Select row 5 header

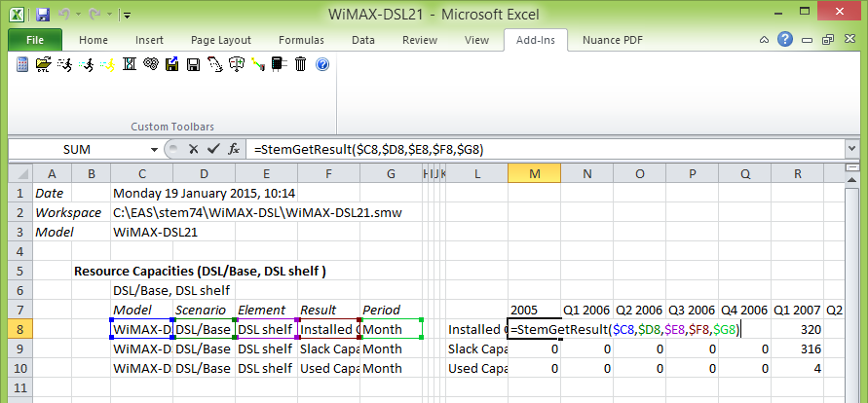20,272
